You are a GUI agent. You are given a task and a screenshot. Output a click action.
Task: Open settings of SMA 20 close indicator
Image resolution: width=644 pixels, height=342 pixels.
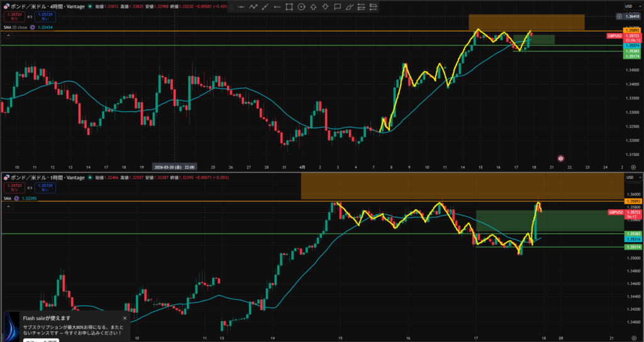coord(33,28)
